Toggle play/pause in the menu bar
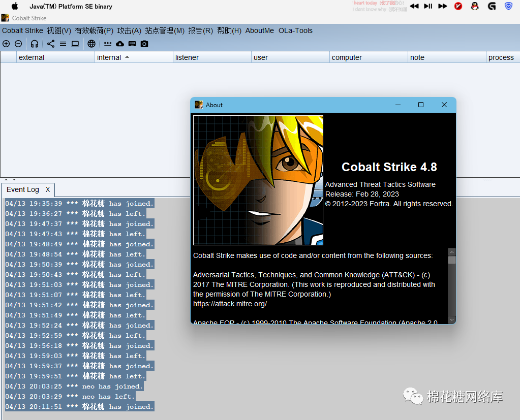Viewport: 520px width, 420px height. click(428, 6)
